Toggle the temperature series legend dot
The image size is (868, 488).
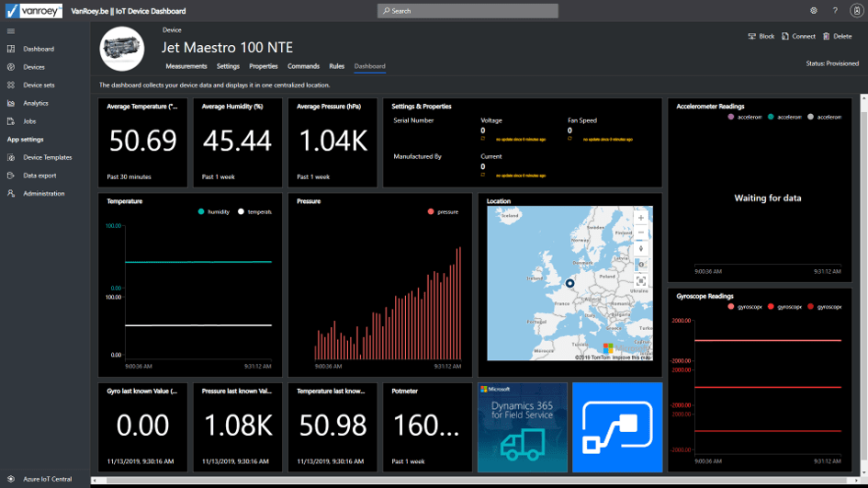(241, 211)
